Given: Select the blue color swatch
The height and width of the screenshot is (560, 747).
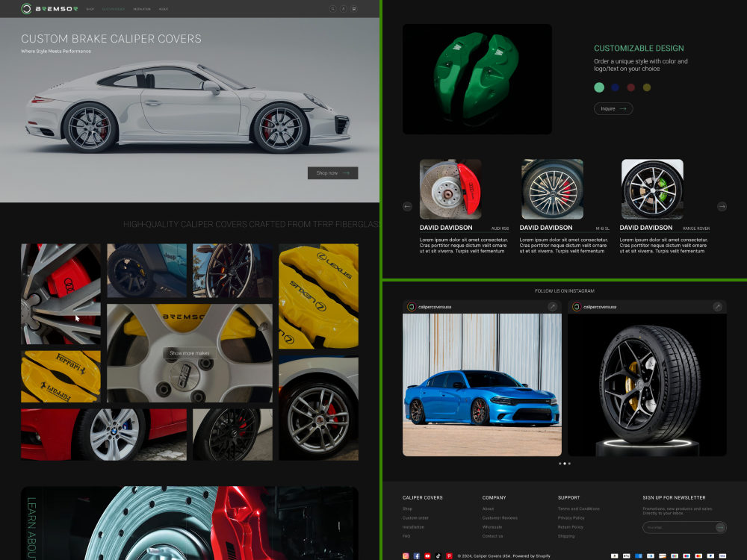Looking at the screenshot, I should click(x=615, y=87).
